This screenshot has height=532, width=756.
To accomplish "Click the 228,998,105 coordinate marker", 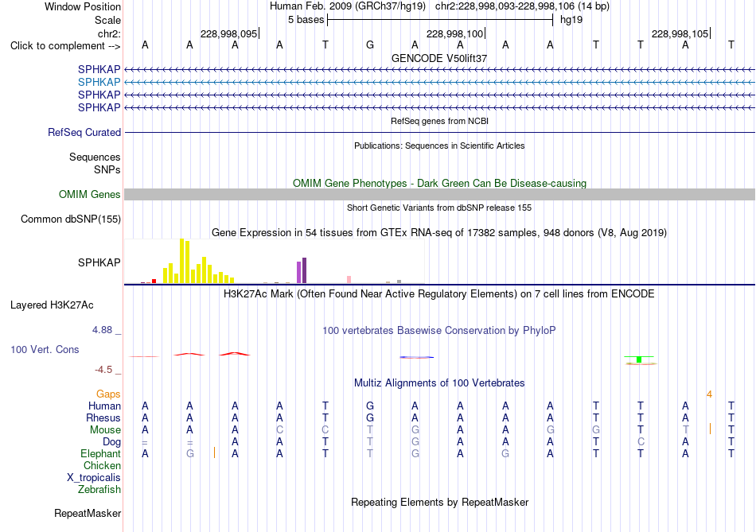I will (680, 33).
